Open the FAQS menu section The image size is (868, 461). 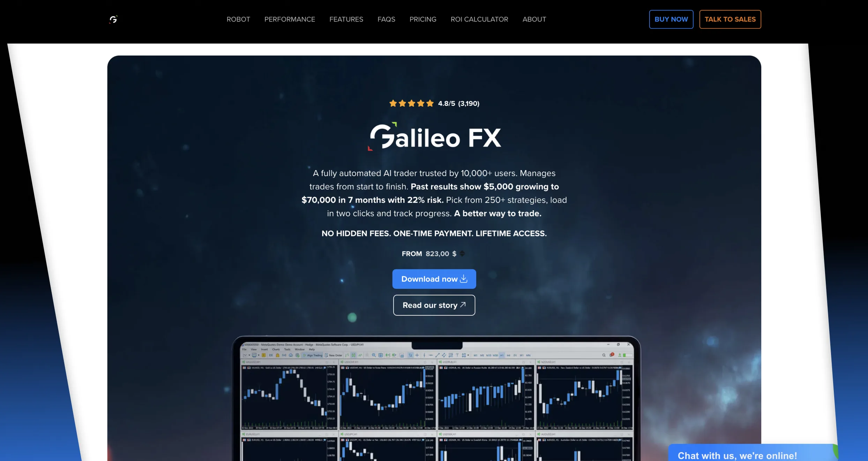pyautogui.click(x=386, y=19)
